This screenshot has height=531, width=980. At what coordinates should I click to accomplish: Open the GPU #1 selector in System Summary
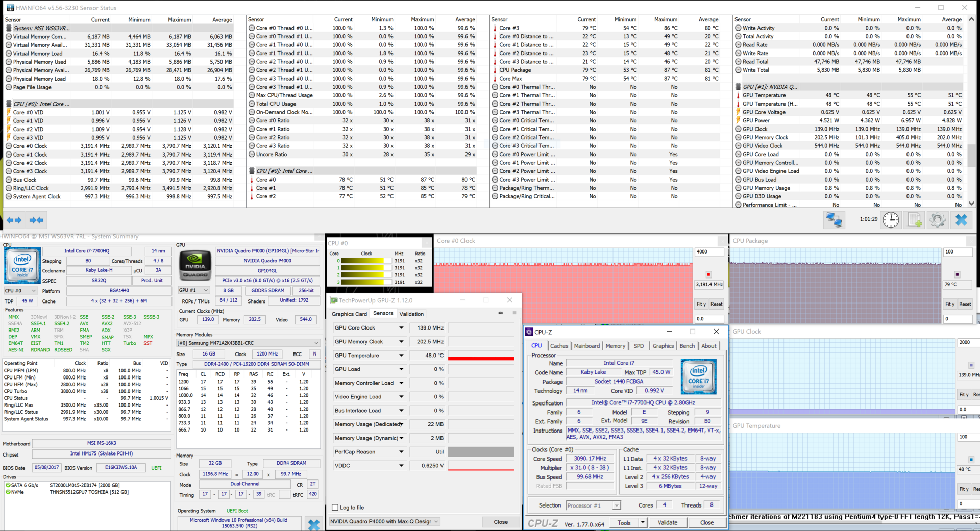(193, 290)
